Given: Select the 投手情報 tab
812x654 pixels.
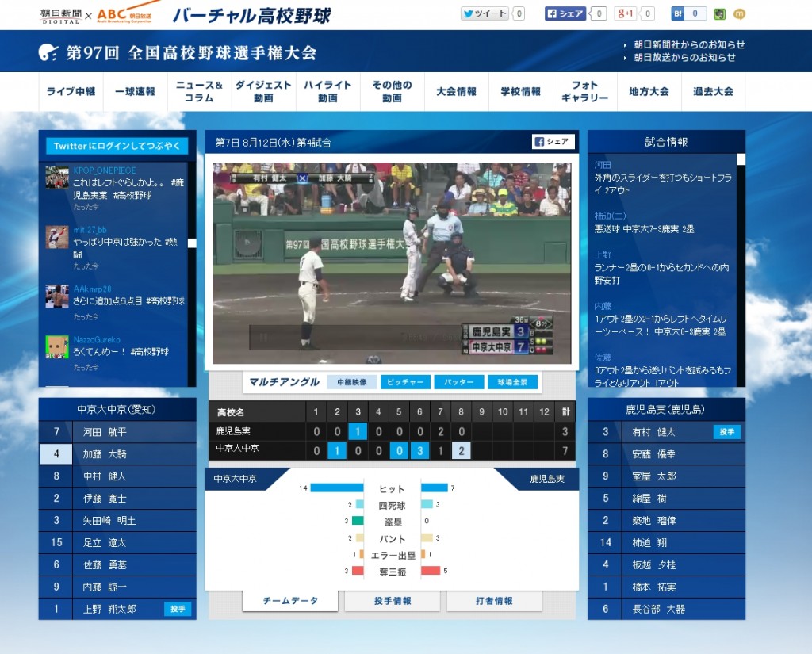Looking at the screenshot, I should [393, 601].
